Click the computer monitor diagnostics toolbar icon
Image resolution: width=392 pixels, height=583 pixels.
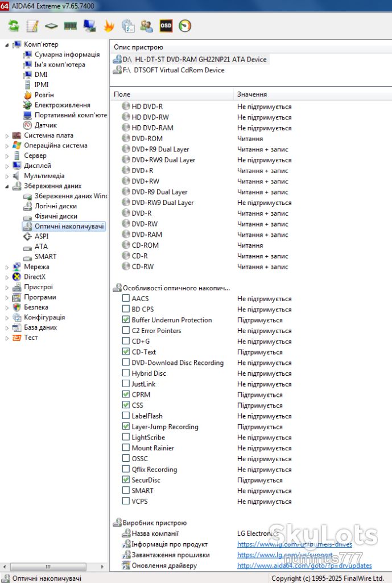coord(89,26)
